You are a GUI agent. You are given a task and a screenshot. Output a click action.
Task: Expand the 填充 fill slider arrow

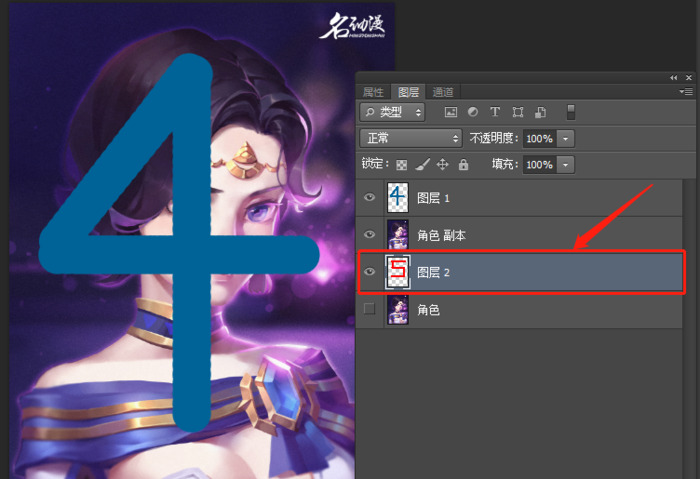coord(567,164)
